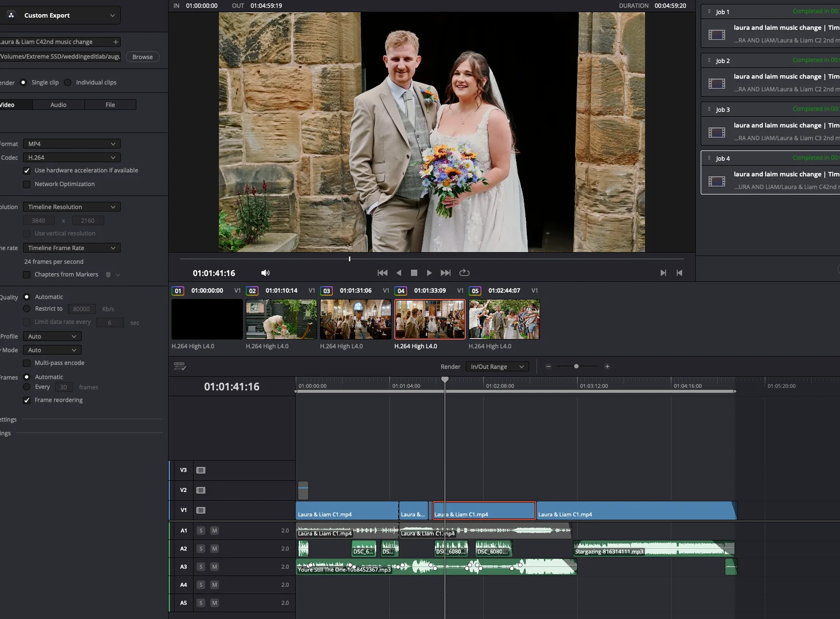Screen dimensions: 840x619
Task: Zoom out timeline minus icon
Action: (x=548, y=366)
